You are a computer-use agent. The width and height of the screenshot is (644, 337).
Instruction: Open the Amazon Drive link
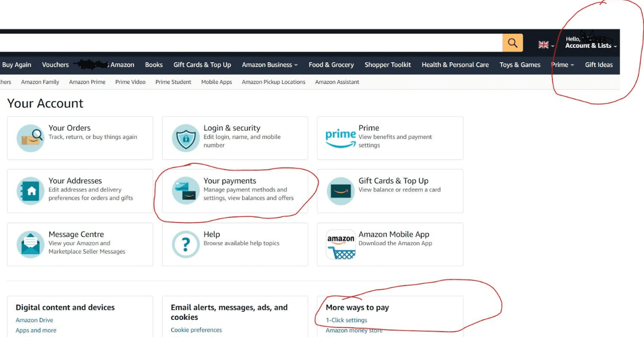pos(34,320)
